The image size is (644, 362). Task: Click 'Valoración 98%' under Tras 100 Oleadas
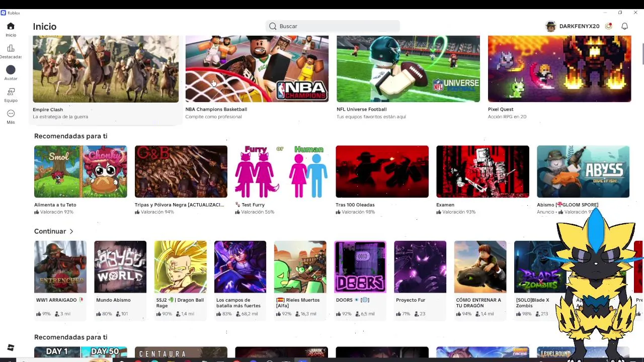click(x=358, y=212)
